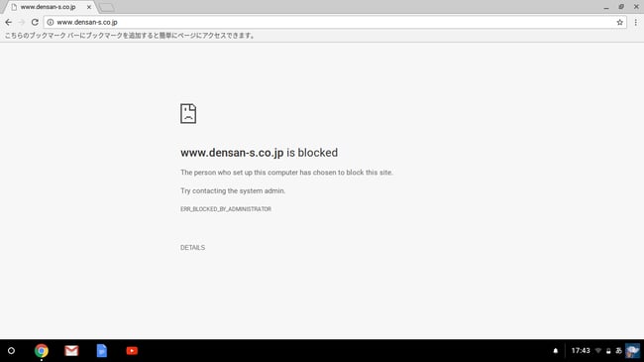Open a new tab
This screenshot has height=362, width=644.
107,7
